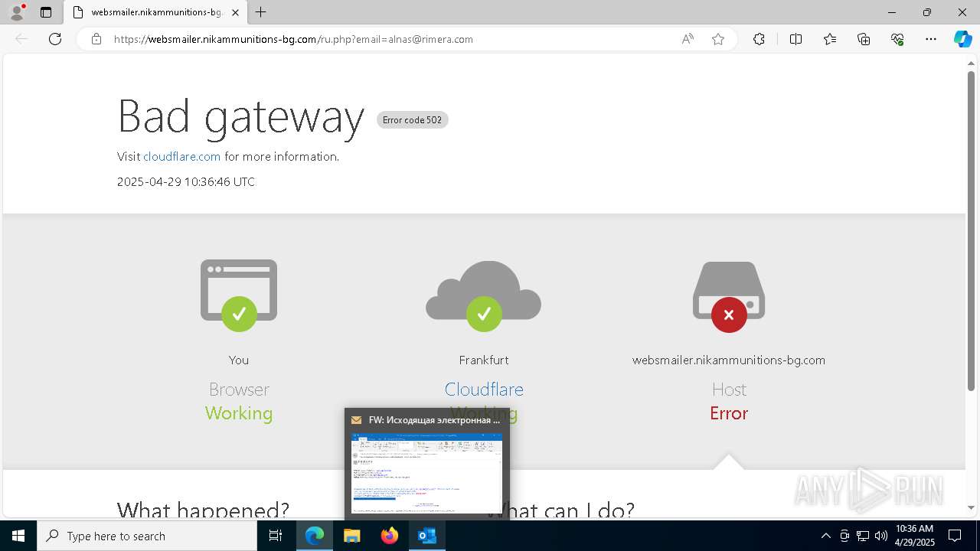Add this page to favorites

718,39
